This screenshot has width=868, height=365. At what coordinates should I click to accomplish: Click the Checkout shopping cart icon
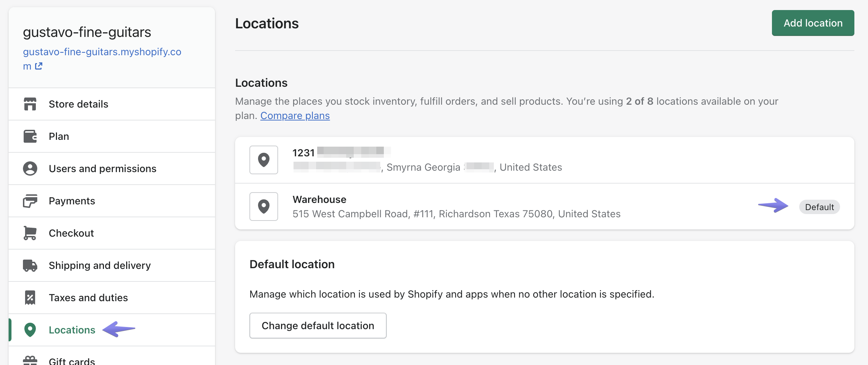pyautogui.click(x=30, y=233)
